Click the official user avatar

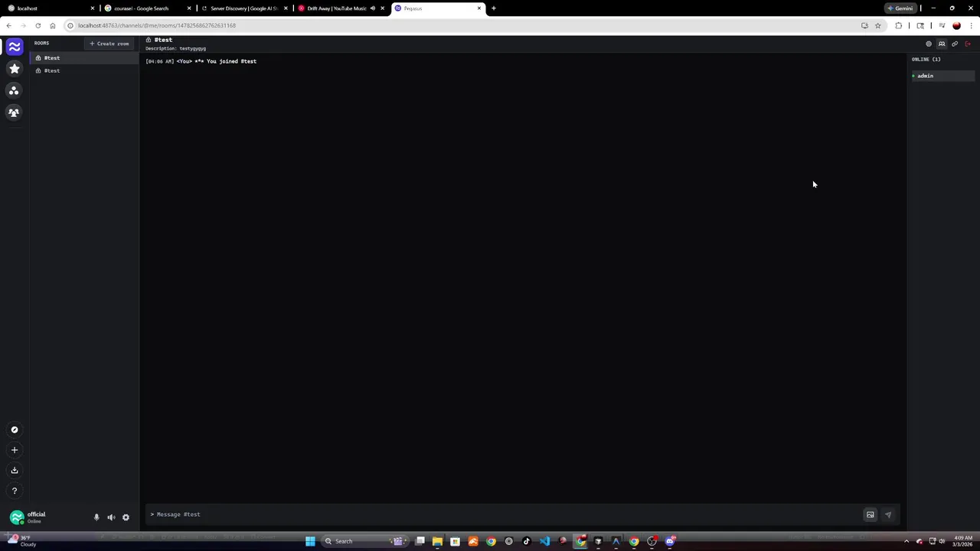pyautogui.click(x=16, y=517)
